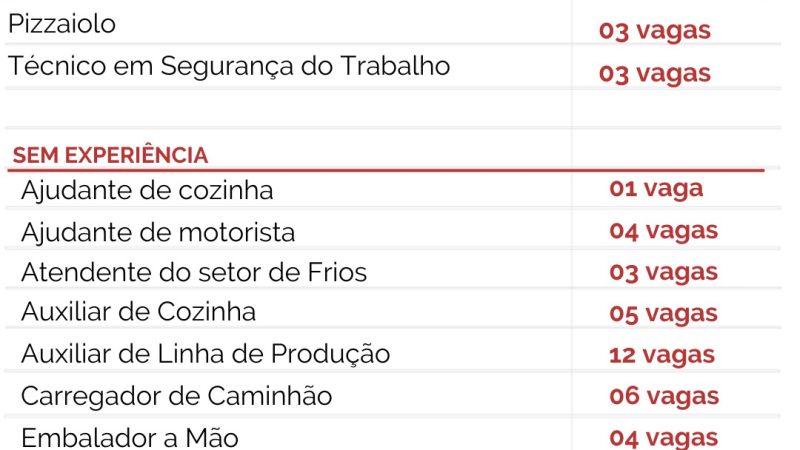Open Auxiliar de Linha de Produção
The height and width of the screenshot is (450, 800).
coord(205,354)
